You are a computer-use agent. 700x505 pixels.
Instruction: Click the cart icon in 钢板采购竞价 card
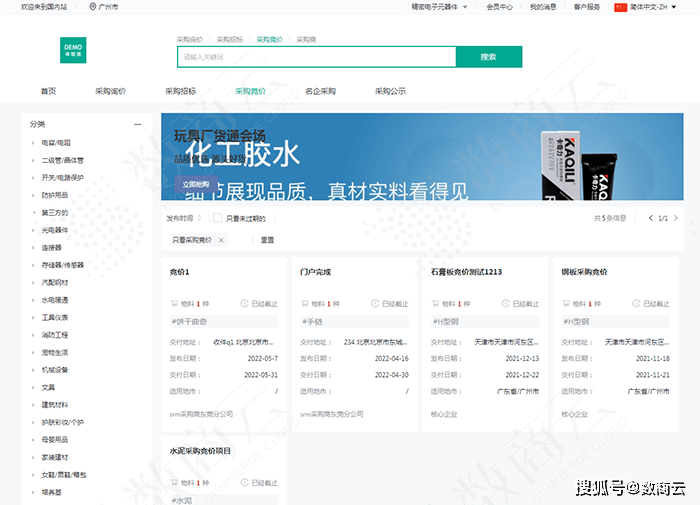[566, 304]
